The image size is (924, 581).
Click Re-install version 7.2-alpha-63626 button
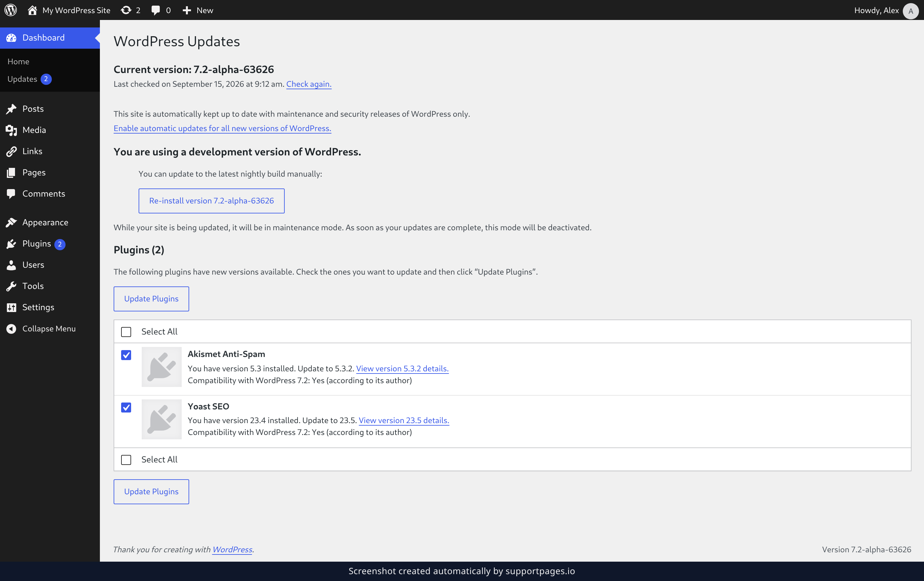coord(211,201)
